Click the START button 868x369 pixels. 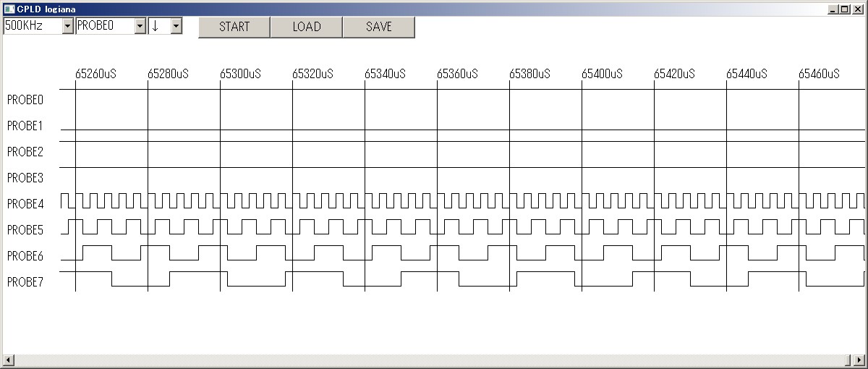pyautogui.click(x=234, y=27)
